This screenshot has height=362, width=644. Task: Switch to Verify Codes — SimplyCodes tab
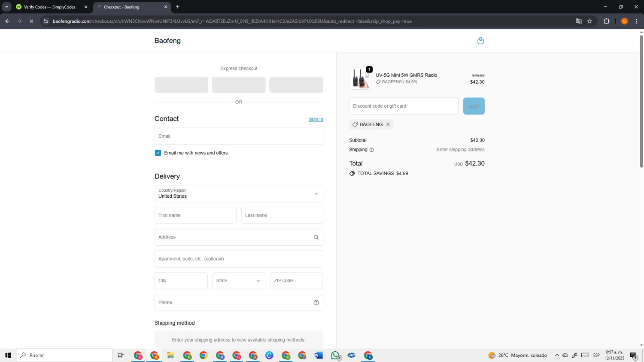pyautogui.click(x=49, y=7)
